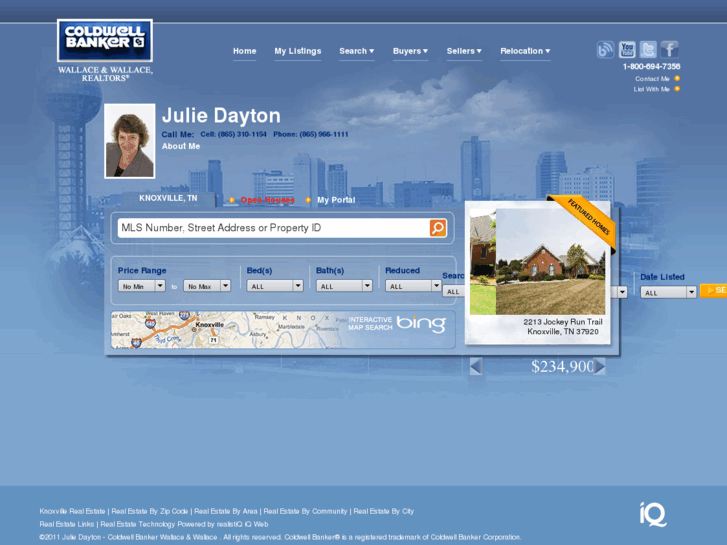Open the My Portal link
The image size is (727, 545).
pos(336,200)
